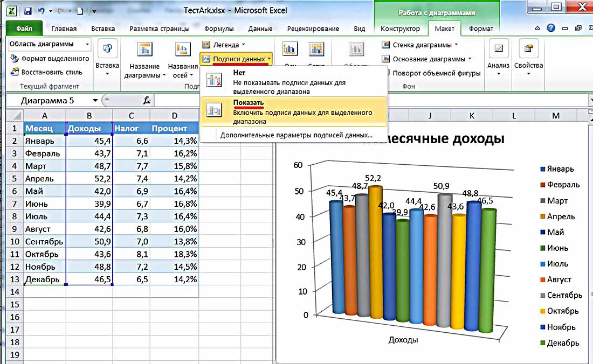Click the Показать data labels icon
The width and height of the screenshot is (593, 364).
[214, 110]
